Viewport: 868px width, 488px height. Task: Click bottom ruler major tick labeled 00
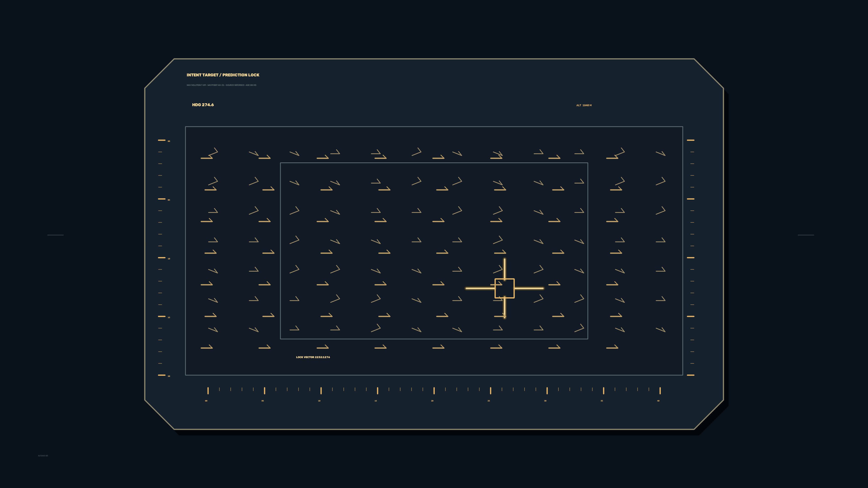208,391
